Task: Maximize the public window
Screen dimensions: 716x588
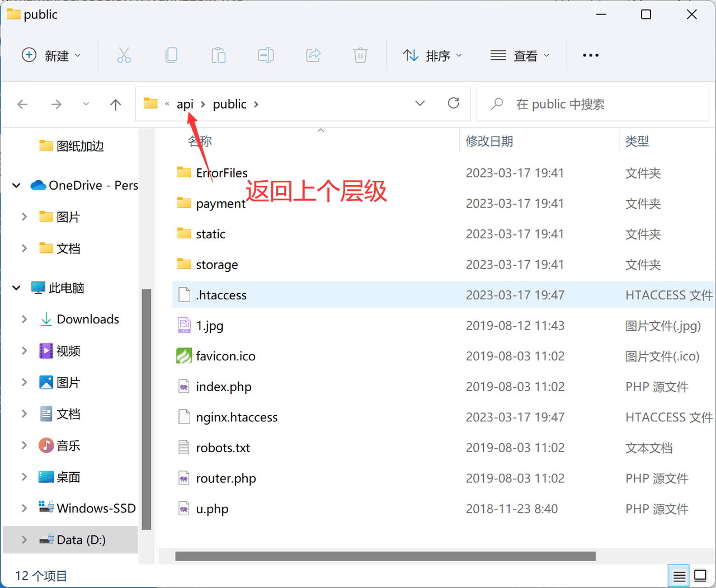Action: click(646, 15)
